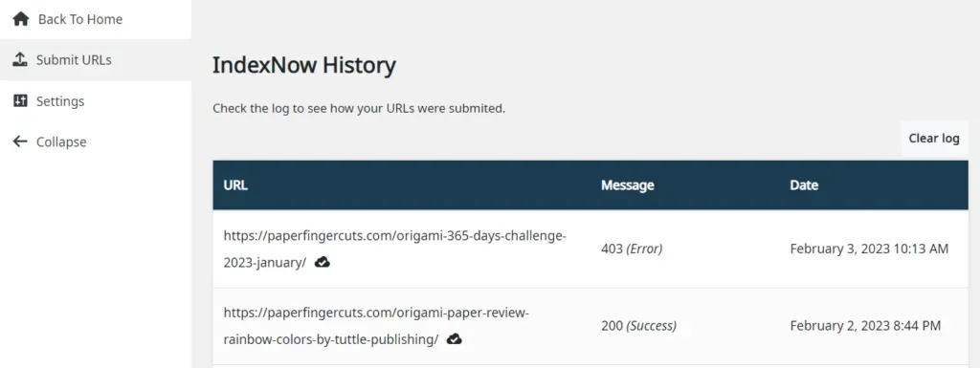Select the 403 (Error) message cell

632,249
